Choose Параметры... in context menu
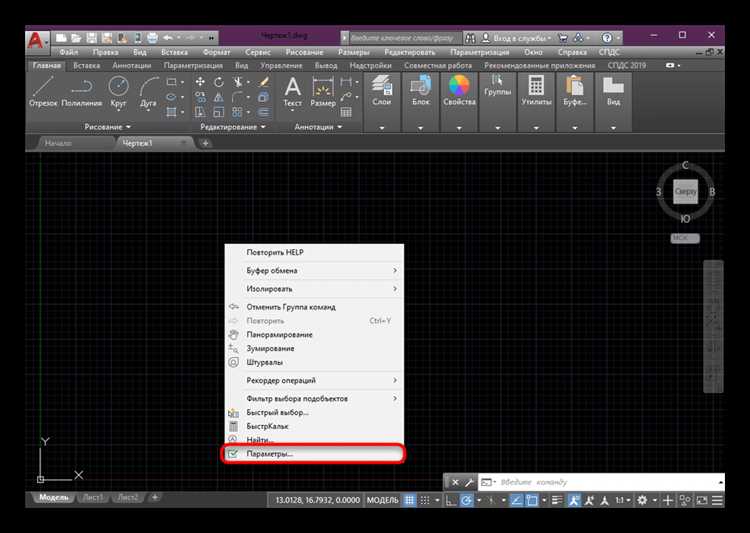This screenshot has height=533, width=750. (x=314, y=454)
